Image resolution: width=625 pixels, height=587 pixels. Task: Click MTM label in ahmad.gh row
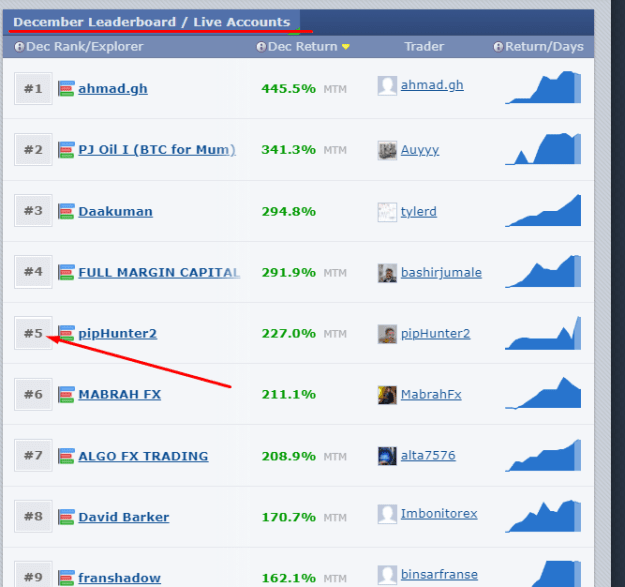pos(335,89)
